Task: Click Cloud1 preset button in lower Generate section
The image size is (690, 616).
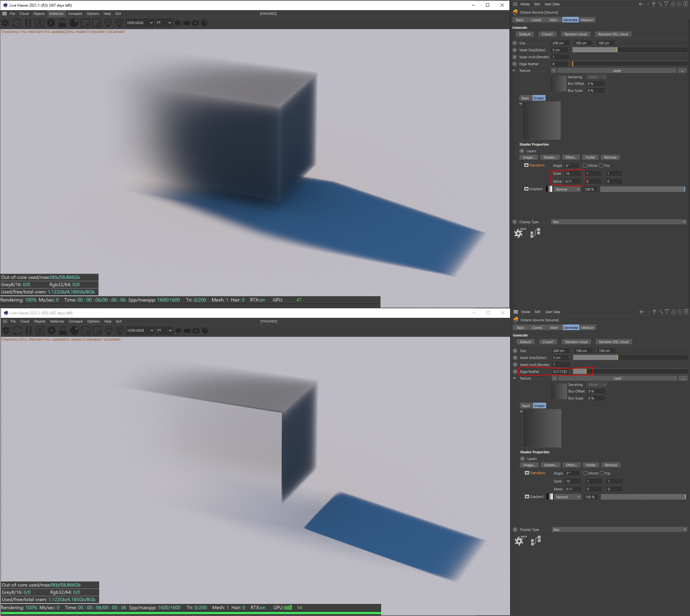Action: pos(548,342)
